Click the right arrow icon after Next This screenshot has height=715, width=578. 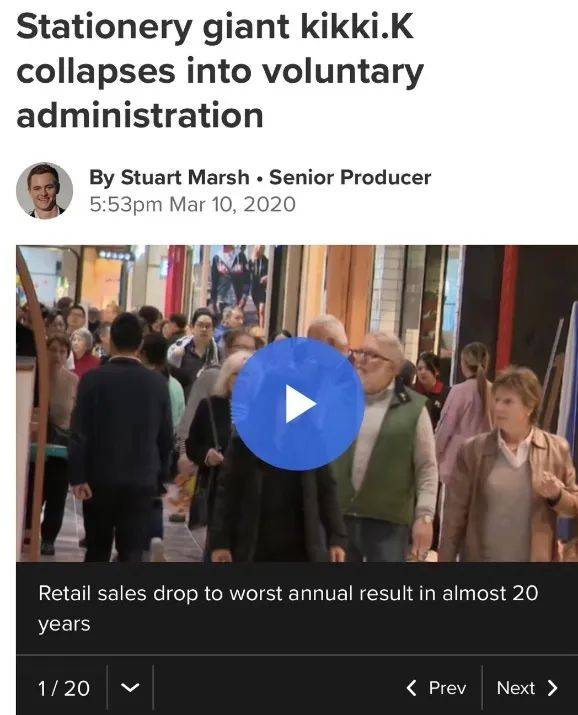coord(552,688)
